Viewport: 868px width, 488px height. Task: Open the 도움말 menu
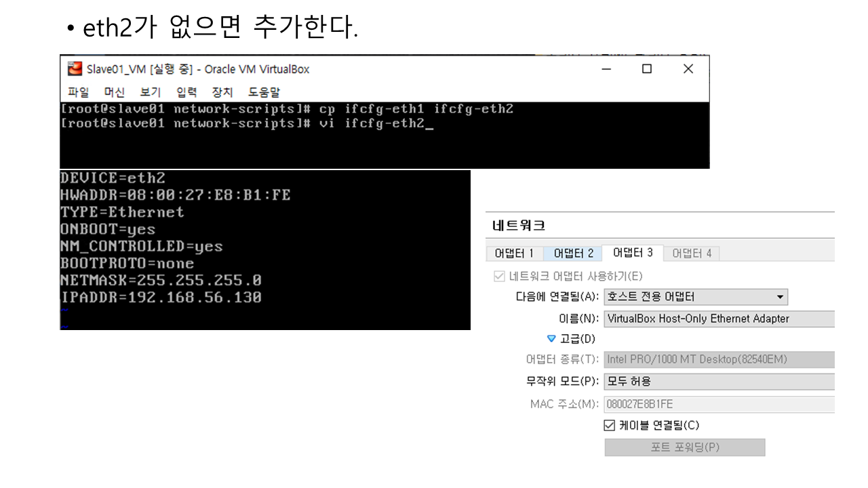[263, 92]
